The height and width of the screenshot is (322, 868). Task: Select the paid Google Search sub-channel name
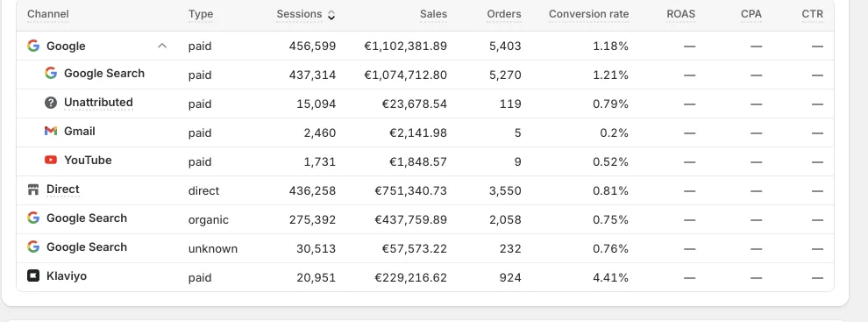104,74
